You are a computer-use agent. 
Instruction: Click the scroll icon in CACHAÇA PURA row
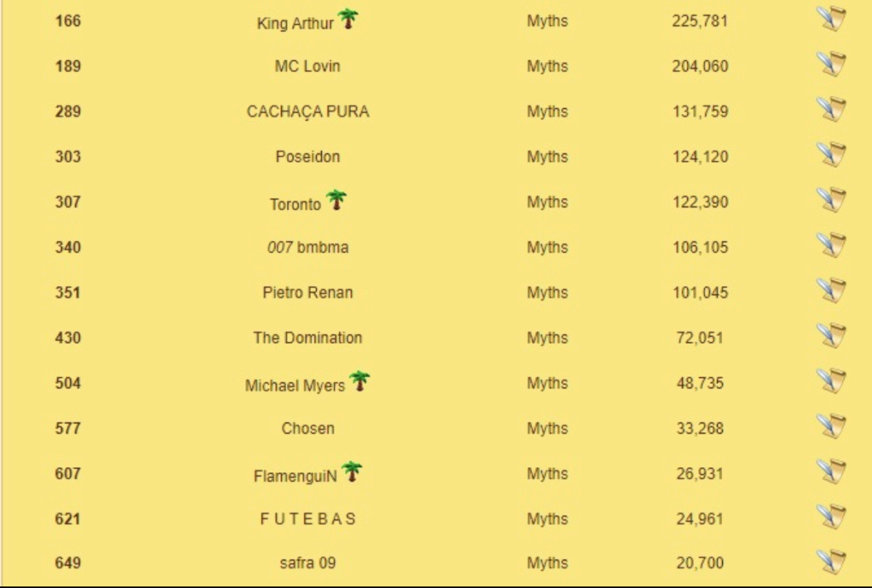tap(831, 110)
